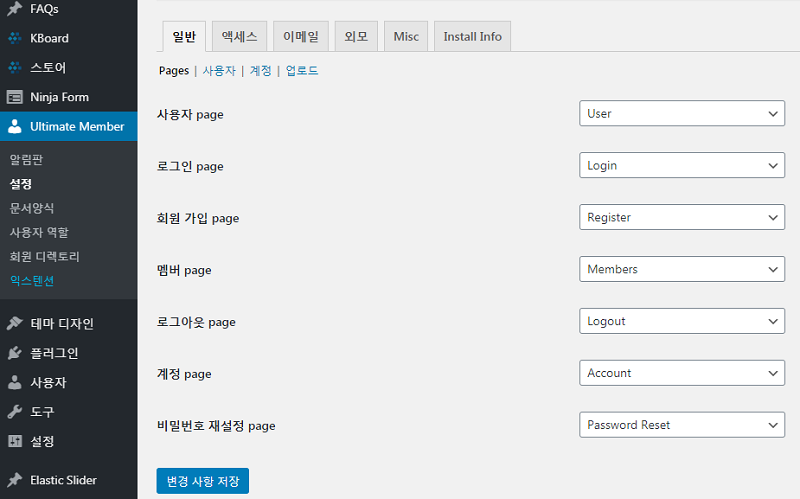Click the Elastic Slider pin icon
This screenshot has height=499, width=800.
pyautogui.click(x=15, y=480)
